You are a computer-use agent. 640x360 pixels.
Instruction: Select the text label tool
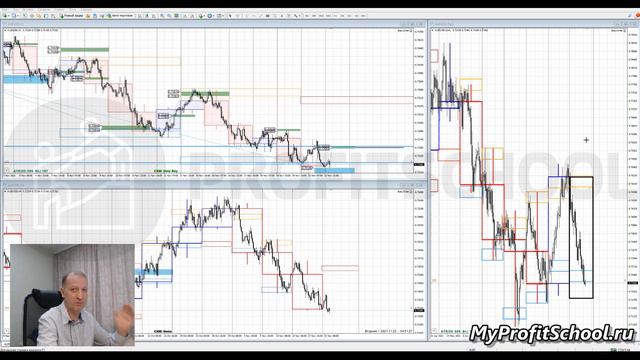tap(289, 16)
